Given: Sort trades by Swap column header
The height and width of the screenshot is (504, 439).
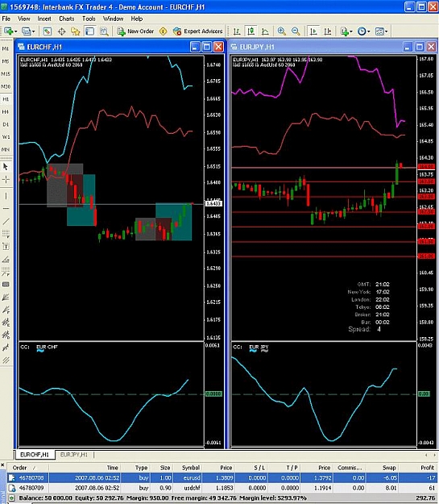Looking at the screenshot, I should (x=382, y=468).
